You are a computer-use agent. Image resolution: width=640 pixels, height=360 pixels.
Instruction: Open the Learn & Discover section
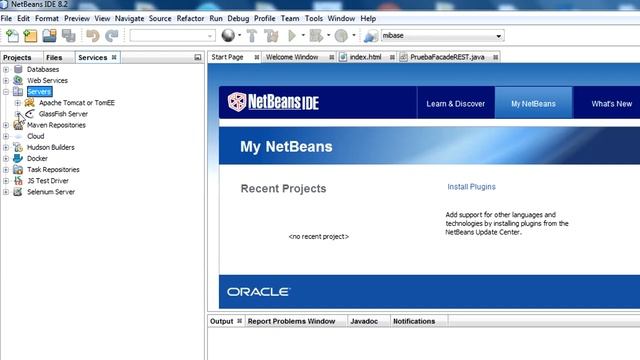[456, 104]
